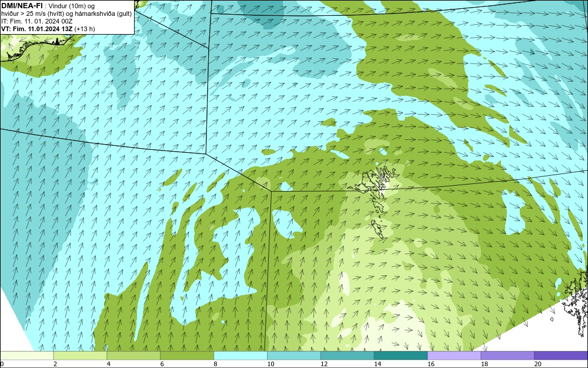Screen dimensions: 588x368
Task: Click the legend scale label "18"
Action: pos(484,364)
